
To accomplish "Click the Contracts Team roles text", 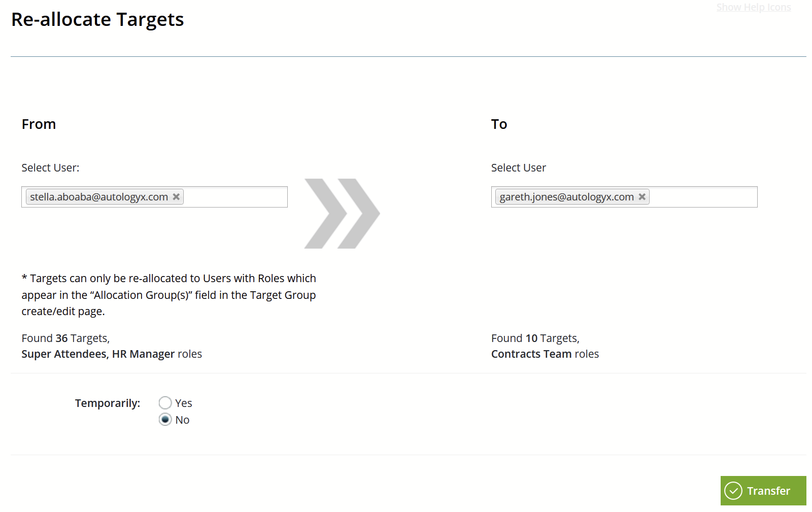I will 545,354.
